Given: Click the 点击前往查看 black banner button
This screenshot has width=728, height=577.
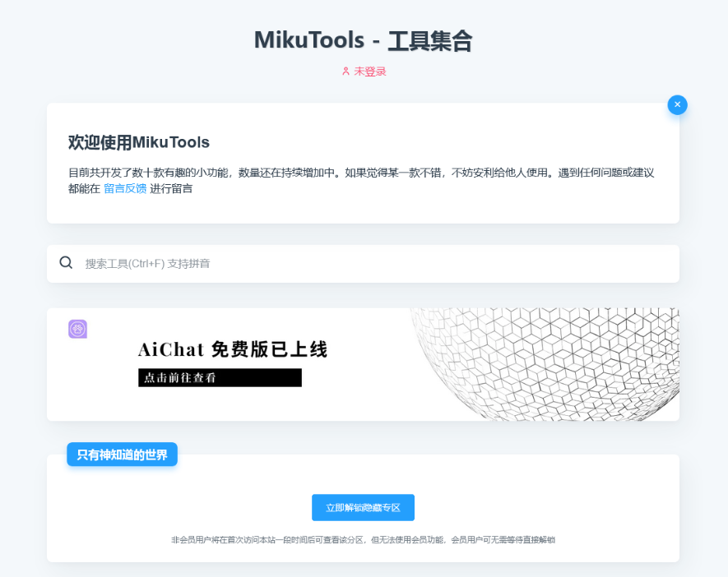Looking at the screenshot, I should click(x=220, y=377).
